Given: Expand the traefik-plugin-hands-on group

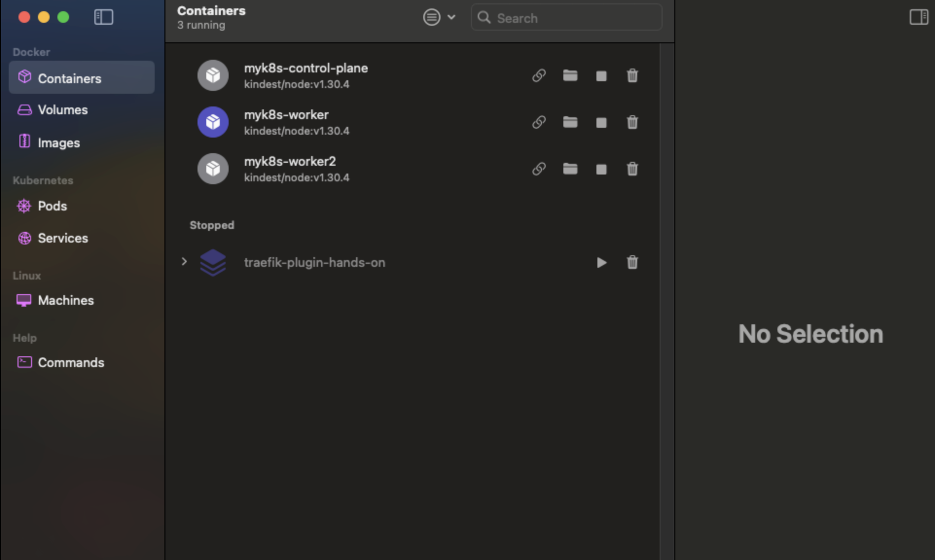Looking at the screenshot, I should 184,262.
